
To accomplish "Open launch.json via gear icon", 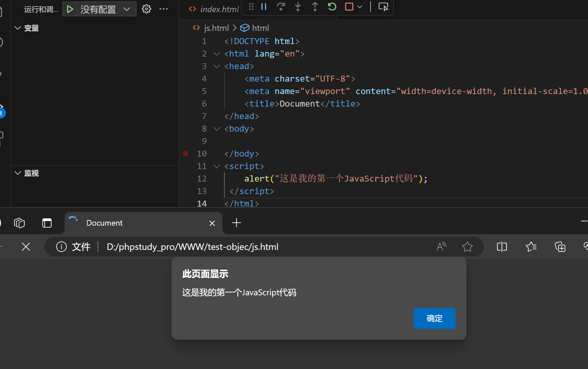I will tap(147, 9).
